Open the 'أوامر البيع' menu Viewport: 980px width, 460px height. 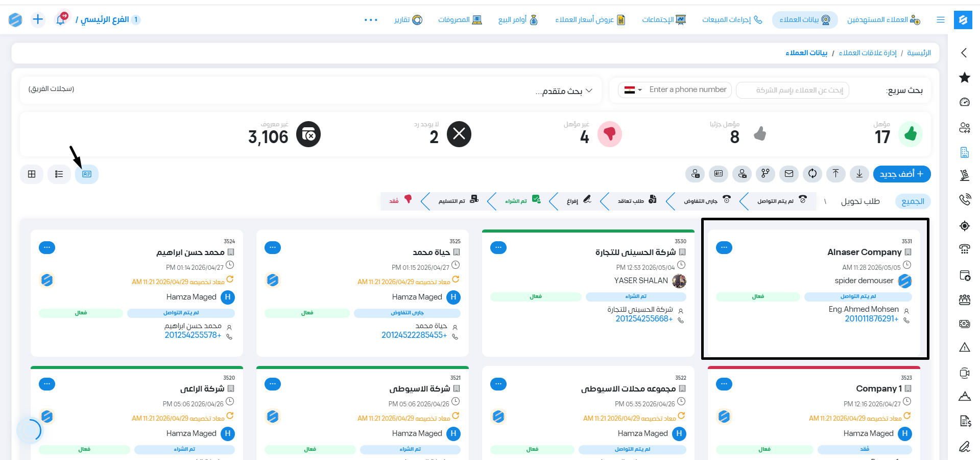pos(518,19)
